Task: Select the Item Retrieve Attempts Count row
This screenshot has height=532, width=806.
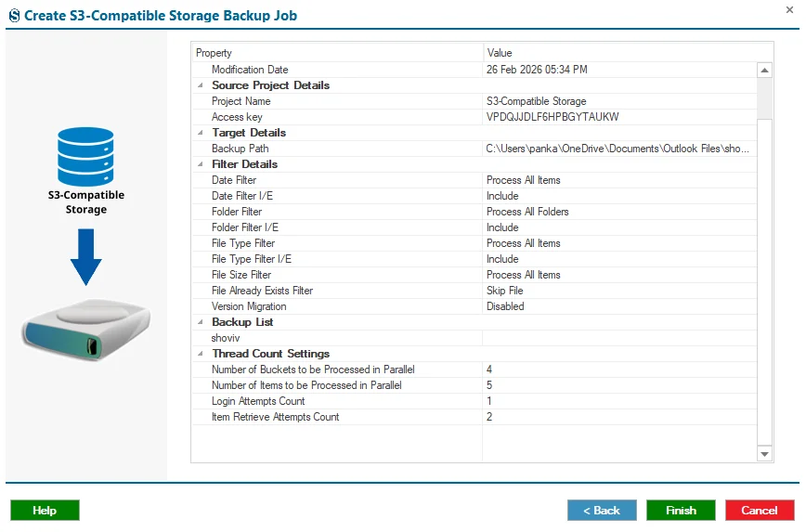Action: [474, 417]
